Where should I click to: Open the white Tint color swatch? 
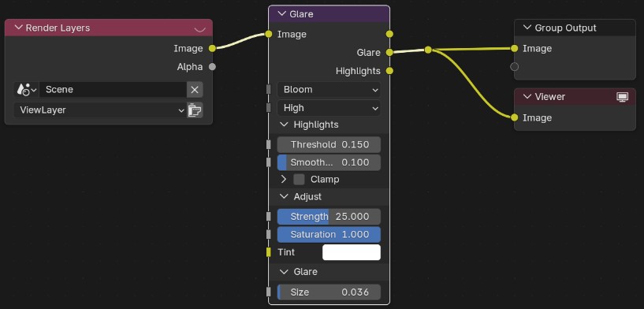pos(352,252)
